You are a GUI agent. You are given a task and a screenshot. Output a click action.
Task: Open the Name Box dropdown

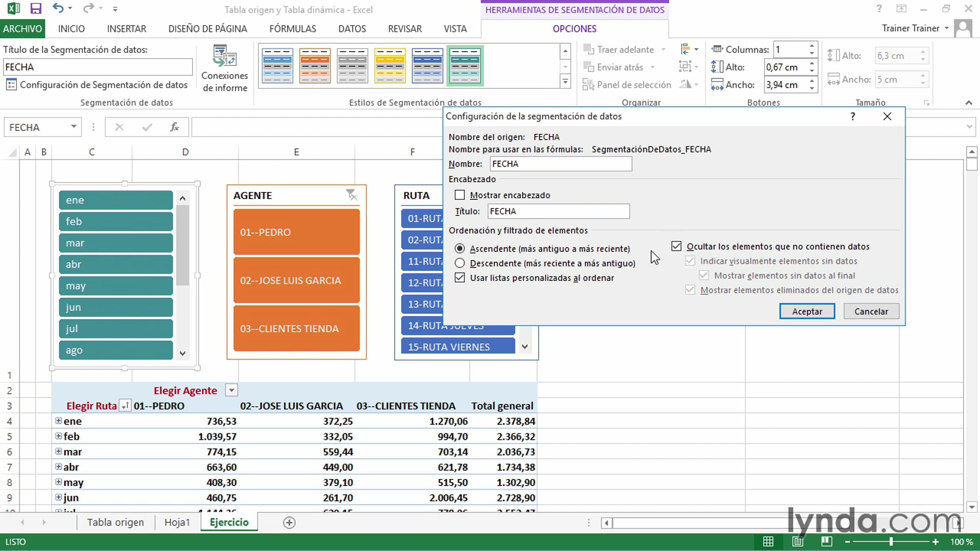tap(73, 127)
